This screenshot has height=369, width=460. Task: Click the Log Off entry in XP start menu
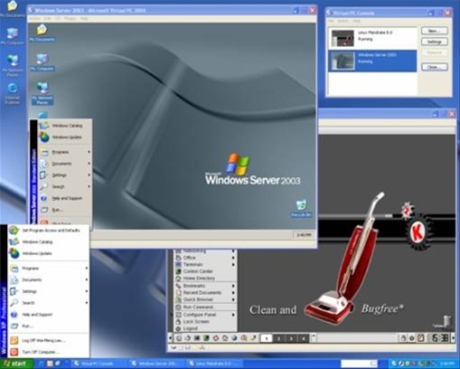point(48,340)
